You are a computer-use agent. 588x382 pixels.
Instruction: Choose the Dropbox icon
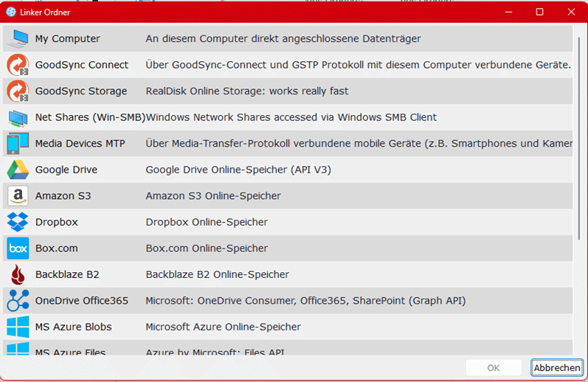coord(18,222)
